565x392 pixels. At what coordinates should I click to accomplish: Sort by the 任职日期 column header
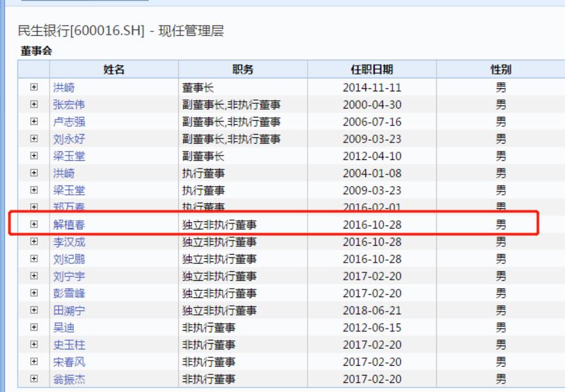tap(372, 69)
